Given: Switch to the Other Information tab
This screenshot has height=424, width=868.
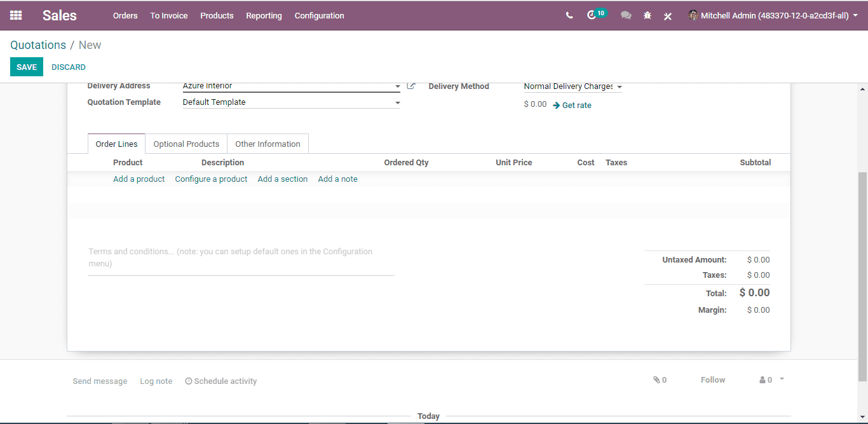Looking at the screenshot, I should pyautogui.click(x=268, y=144).
